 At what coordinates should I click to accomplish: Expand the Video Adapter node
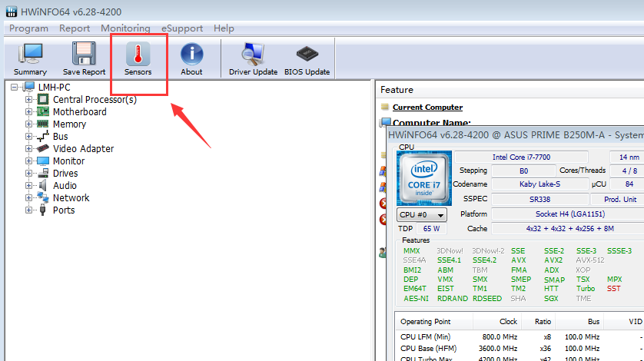pos(28,149)
